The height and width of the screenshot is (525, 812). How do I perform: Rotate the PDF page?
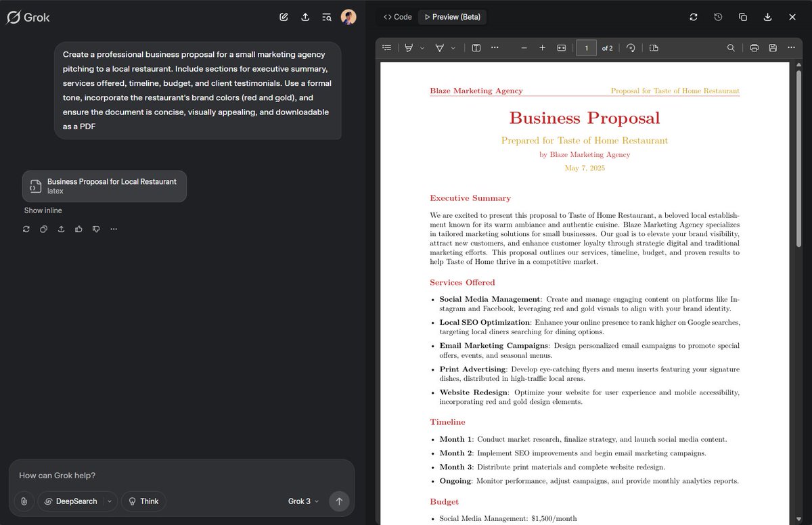[x=631, y=47]
